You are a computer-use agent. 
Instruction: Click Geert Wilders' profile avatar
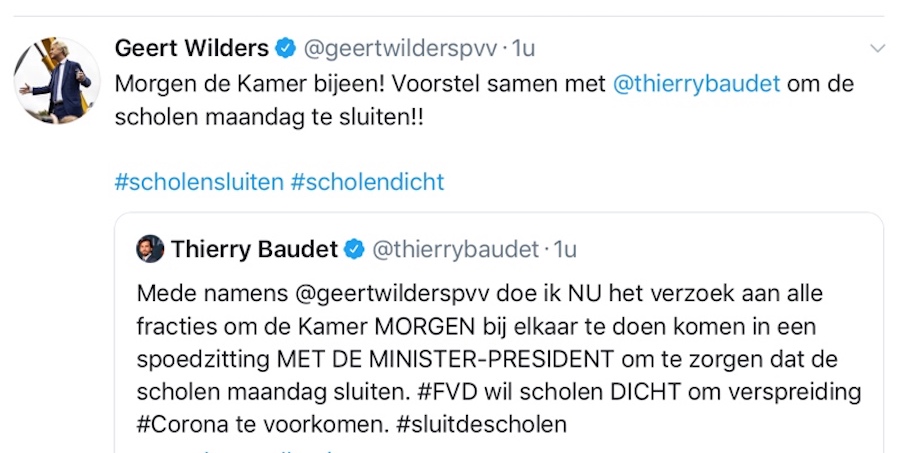[57, 80]
